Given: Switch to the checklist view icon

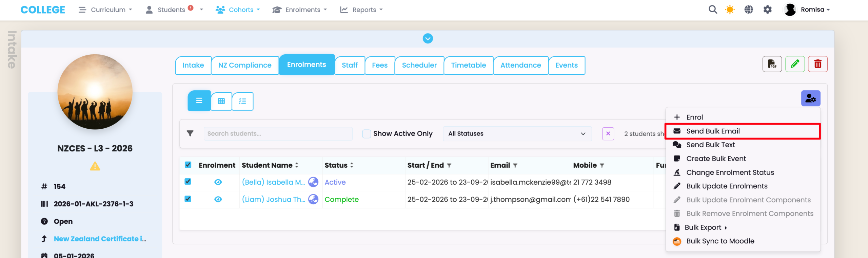Looking at the screenshot, I should [242, 101].
